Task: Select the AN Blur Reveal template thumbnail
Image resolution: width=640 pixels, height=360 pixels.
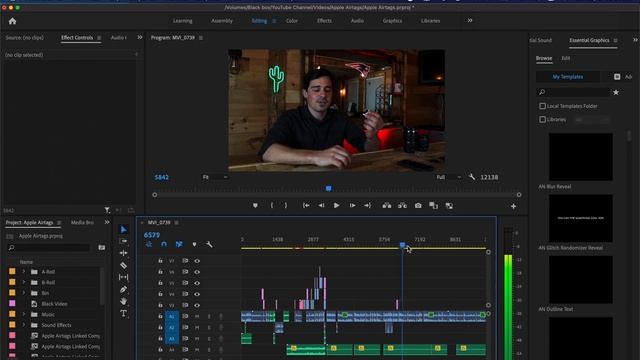Action: click(x=580, y=157)
